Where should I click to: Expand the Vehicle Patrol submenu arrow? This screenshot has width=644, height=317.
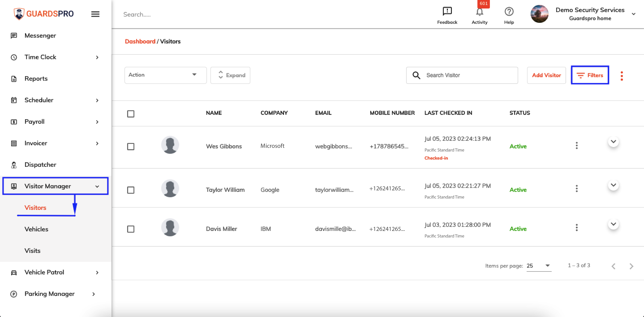point(97,272)
